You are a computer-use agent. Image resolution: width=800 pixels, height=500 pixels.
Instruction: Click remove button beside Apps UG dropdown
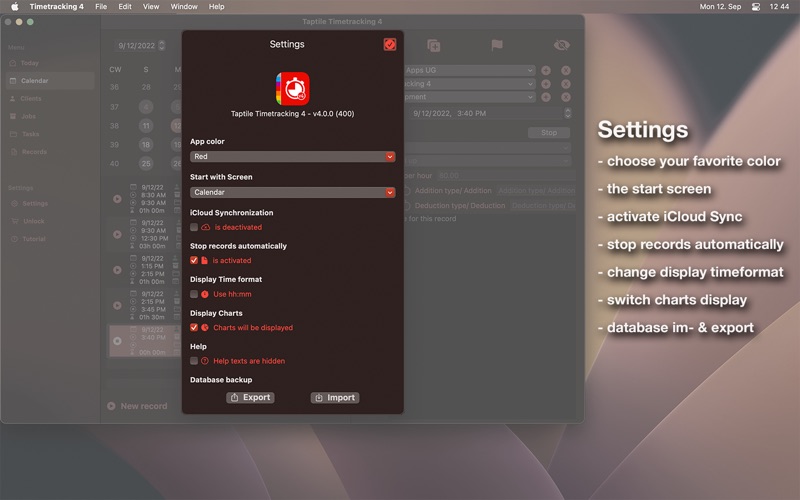566,70
